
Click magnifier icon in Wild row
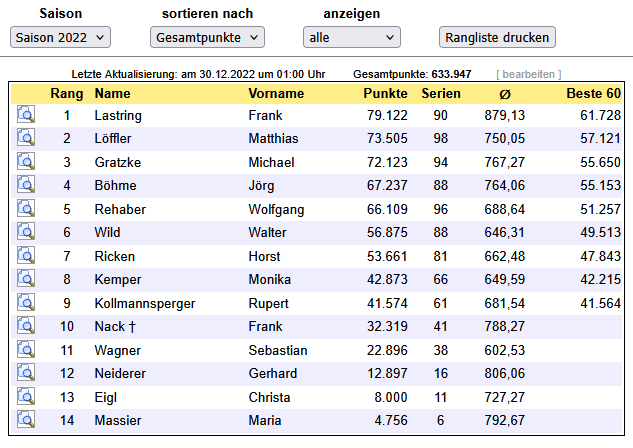pyautogui.click(x=26, y=232)
